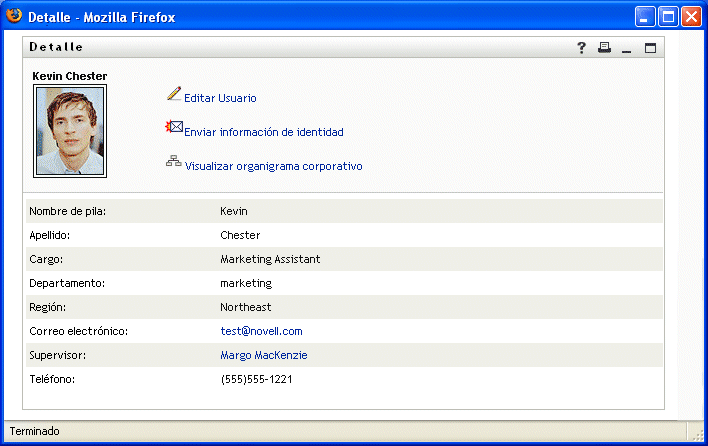708x446 pixels.
Task: Open Visualizar organigrama corporativo link
Action: (273, 166)
